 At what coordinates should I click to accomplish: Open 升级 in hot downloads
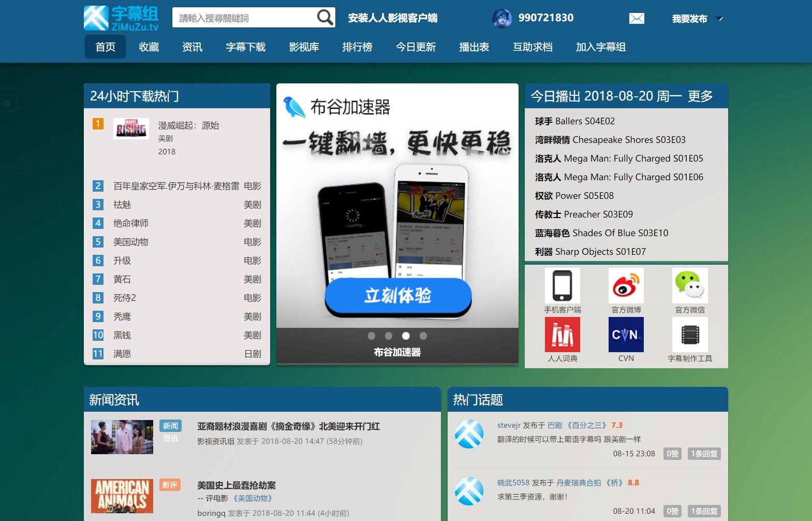click(122, 260)
